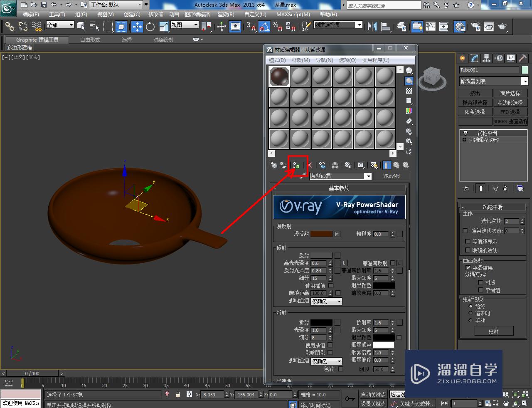Toggle Show Shaded Material in Viewport icon
Screen dimensions: 532x408
point(374,165)
